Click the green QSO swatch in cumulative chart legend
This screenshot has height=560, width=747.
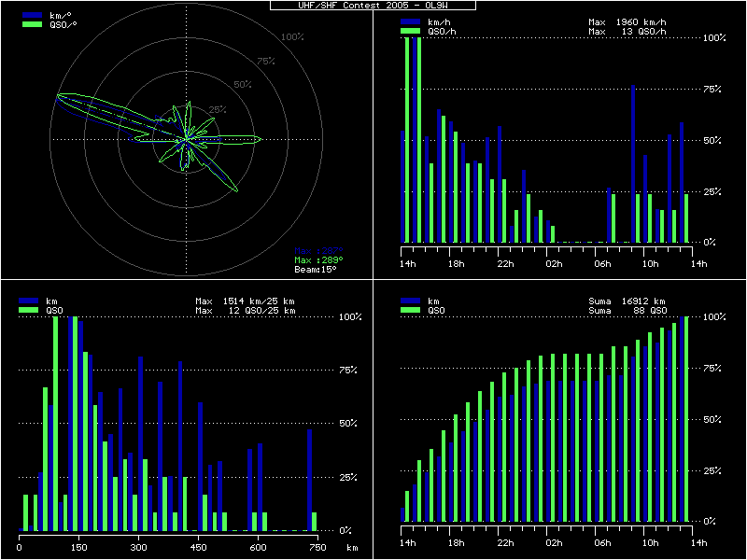coord(410,310)
